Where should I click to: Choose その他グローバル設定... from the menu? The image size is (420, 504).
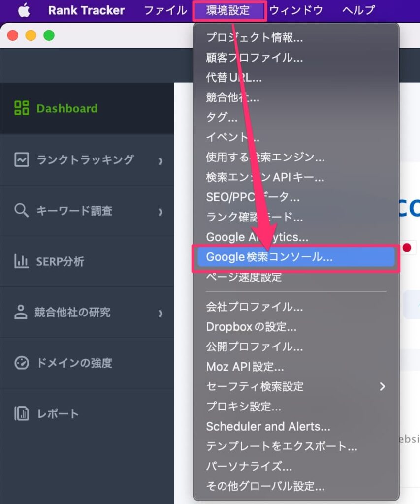pyautogui.click(x=296, y=486)
